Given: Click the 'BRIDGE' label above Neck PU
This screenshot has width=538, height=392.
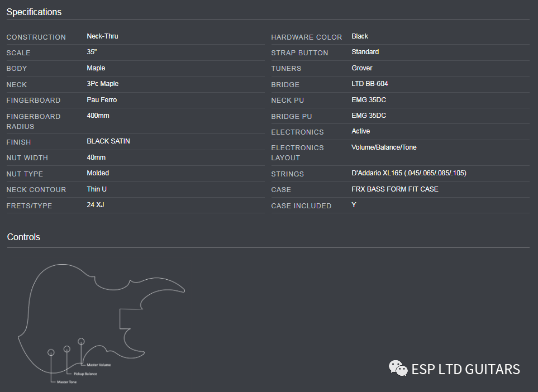Looking at the screenshot, I should point(285,84).
